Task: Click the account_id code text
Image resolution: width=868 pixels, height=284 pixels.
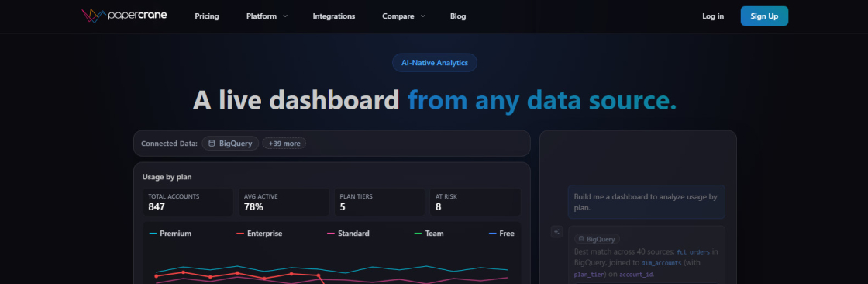Action: click(636, 275)
